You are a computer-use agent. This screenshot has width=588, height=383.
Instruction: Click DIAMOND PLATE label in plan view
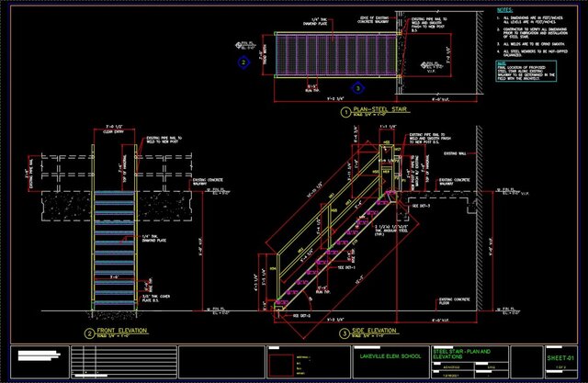[x=315, y=22]
